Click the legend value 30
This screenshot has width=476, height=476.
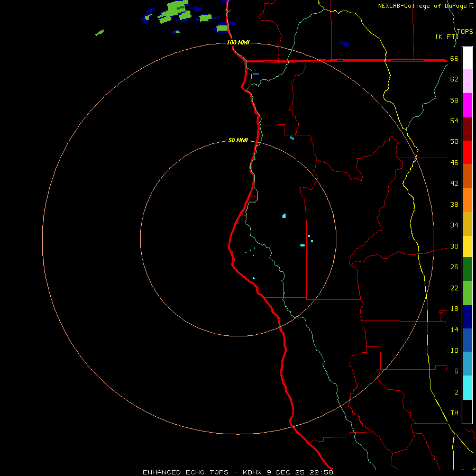454,246
